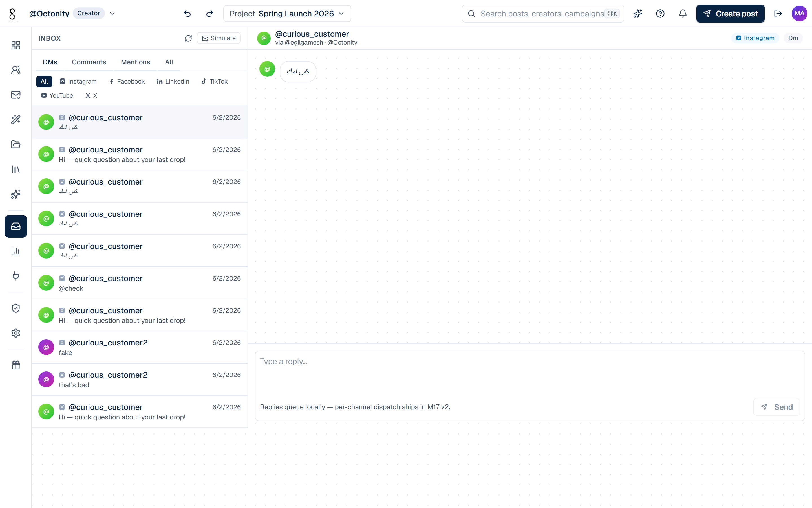
Task: Open the integrations plug icon in the sidebar
Action: pyautogui.click(x=16, y=276)
